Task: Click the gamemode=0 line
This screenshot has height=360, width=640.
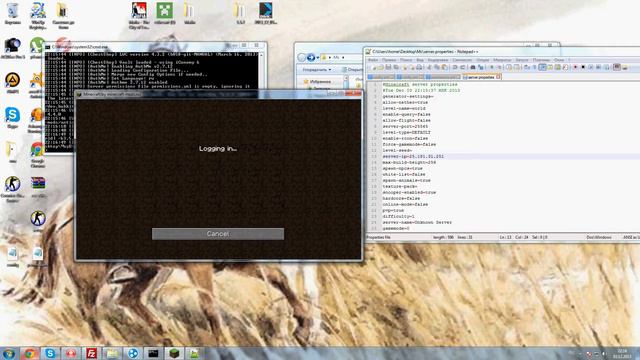Action: click(x=396, y=228)
